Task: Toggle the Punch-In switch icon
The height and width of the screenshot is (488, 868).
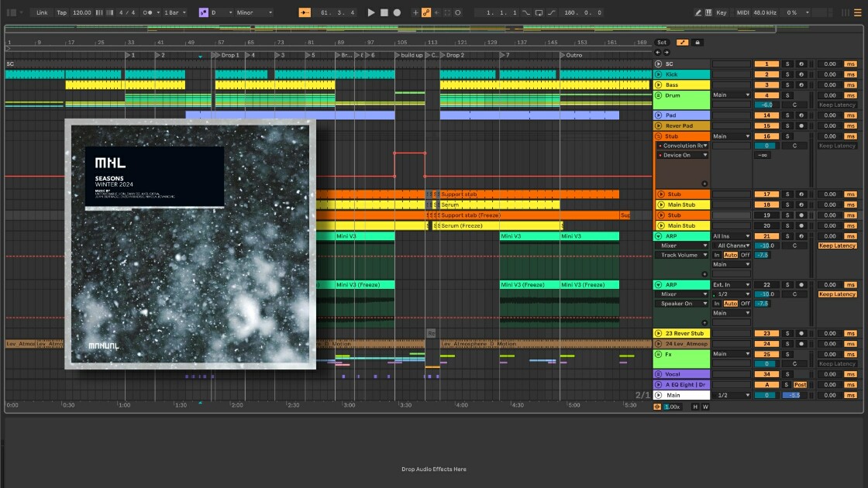Action: pos(526,12)
